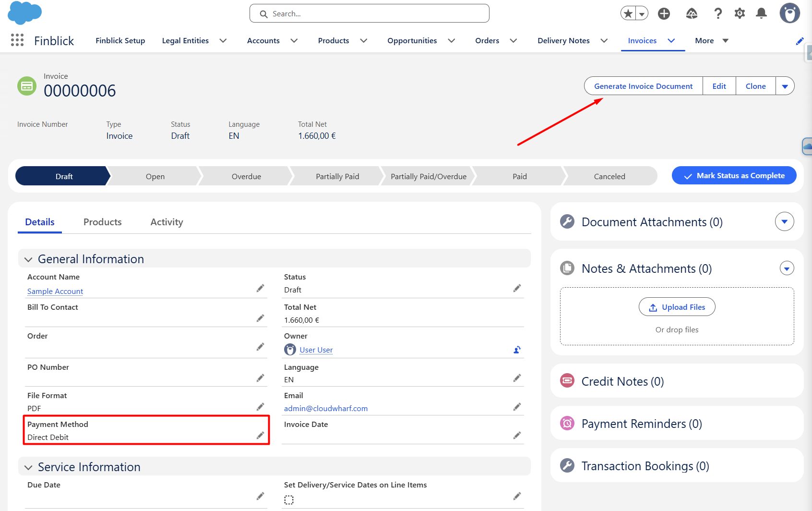Viewport: 812px width, 511px height.
Task: Select the Details tab
Action: click(x=40, y=222)
